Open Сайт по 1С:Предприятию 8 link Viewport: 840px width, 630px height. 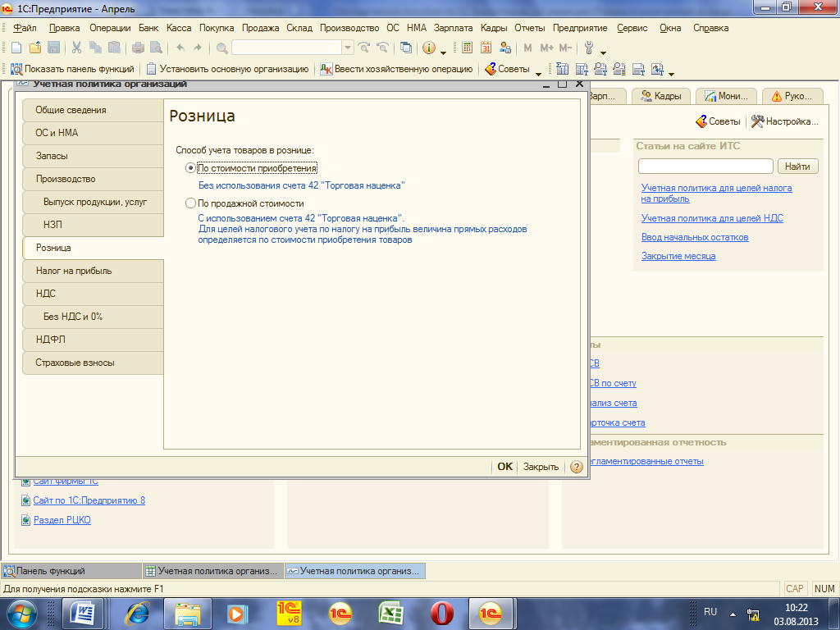click(x=89, y=500)
